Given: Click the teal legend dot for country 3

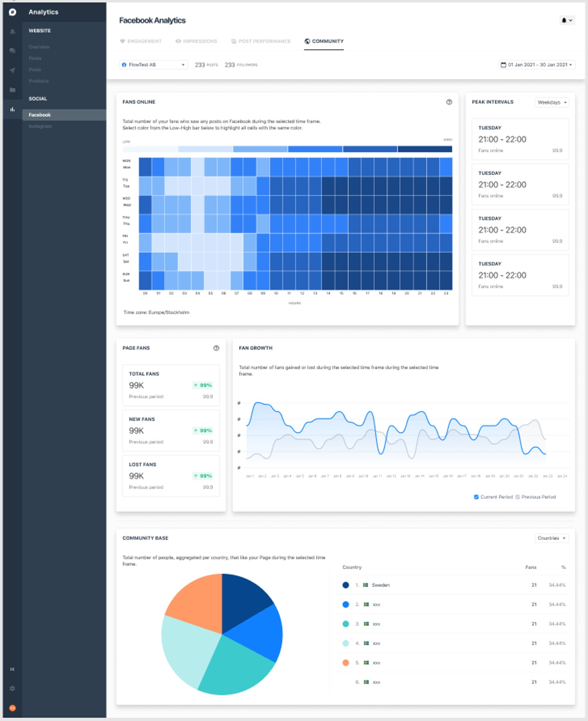Looking at the screenshot, I should pyautogui.click(x=346, y=624).
